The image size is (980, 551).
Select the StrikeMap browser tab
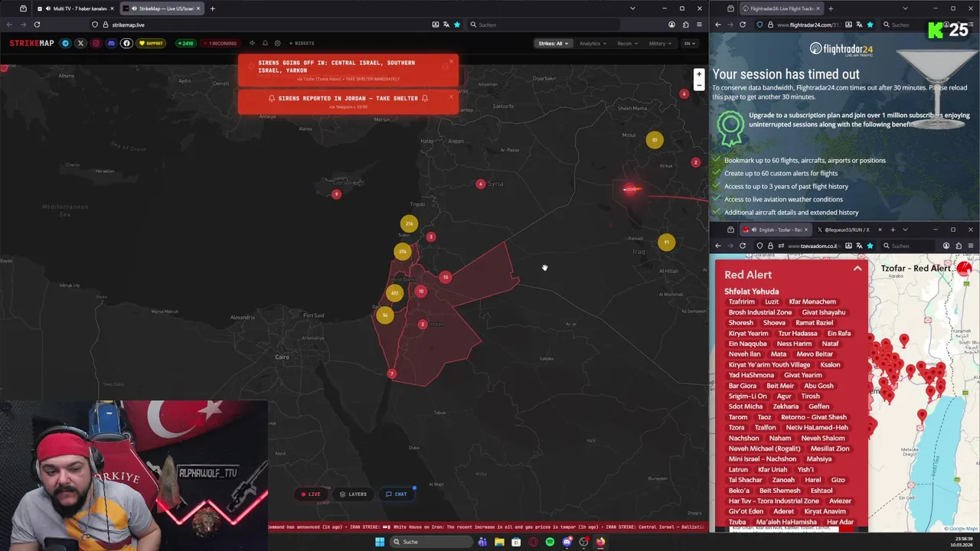161,8
